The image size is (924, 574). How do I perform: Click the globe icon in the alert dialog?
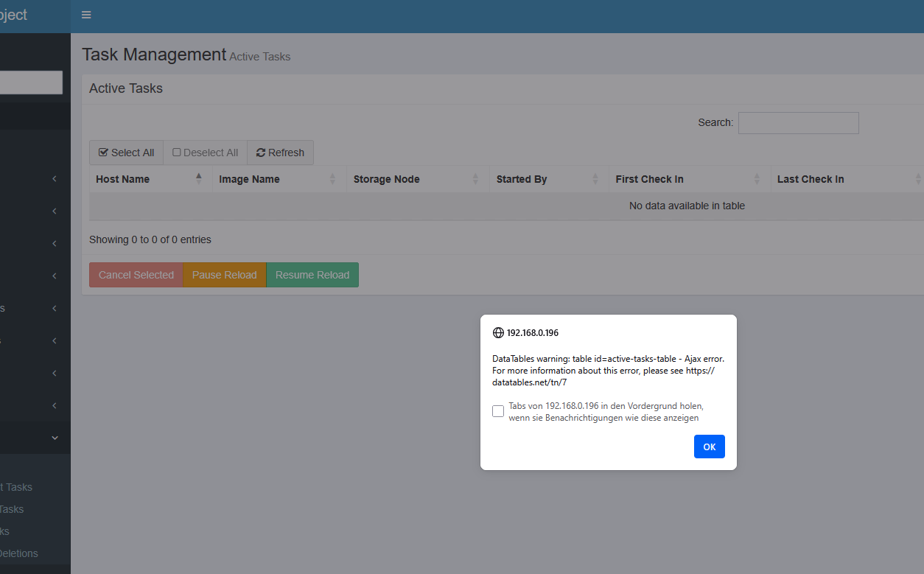coord(498,333)
